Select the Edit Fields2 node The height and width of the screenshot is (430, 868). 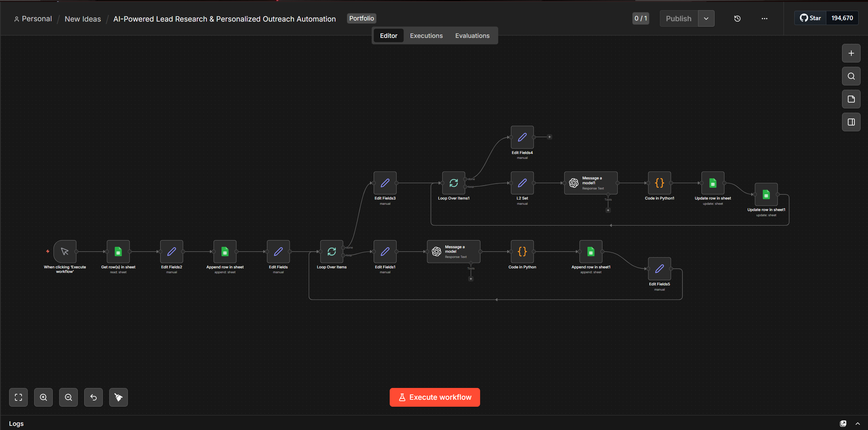172,251
